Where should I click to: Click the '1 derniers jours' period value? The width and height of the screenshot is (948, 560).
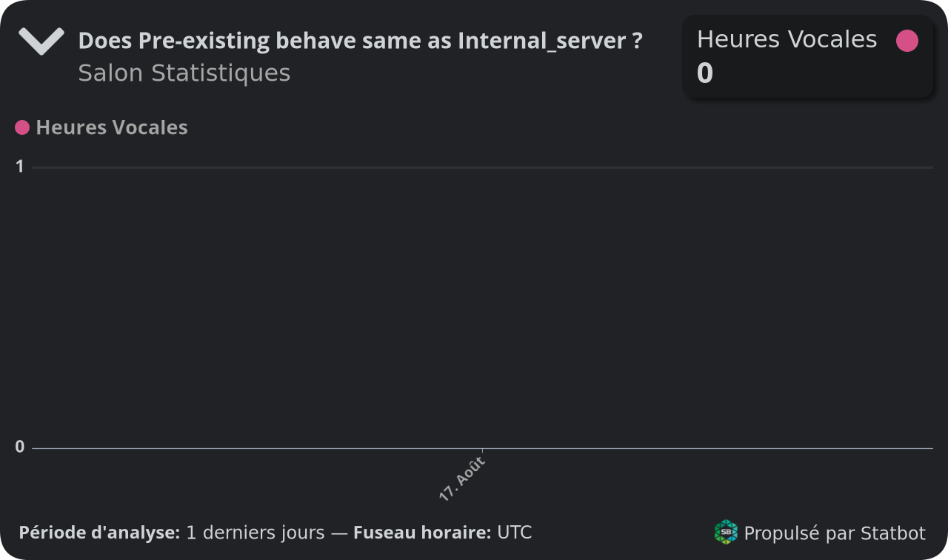click(255, 533)
